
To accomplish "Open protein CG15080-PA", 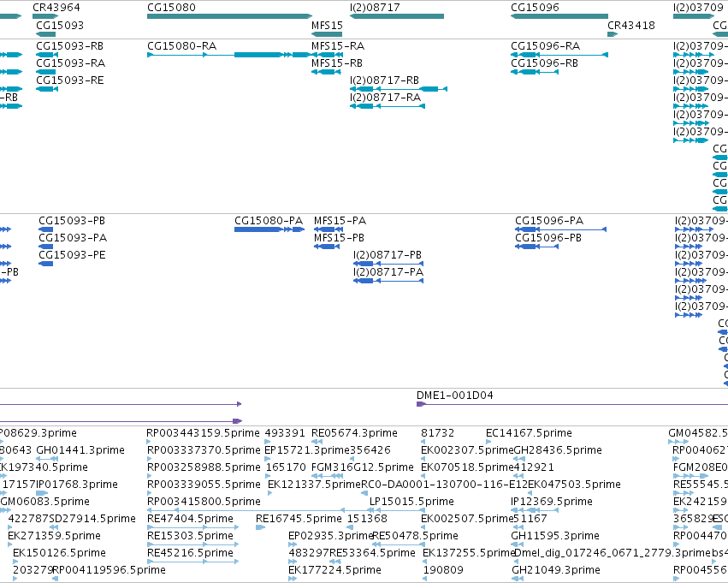I will 269,221.
